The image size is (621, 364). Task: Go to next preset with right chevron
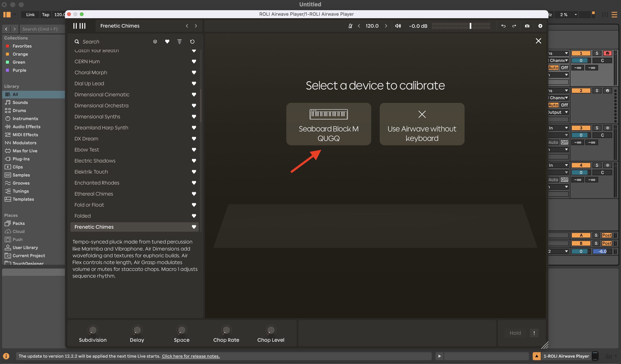pyautogui.click(x=196, y=26)
